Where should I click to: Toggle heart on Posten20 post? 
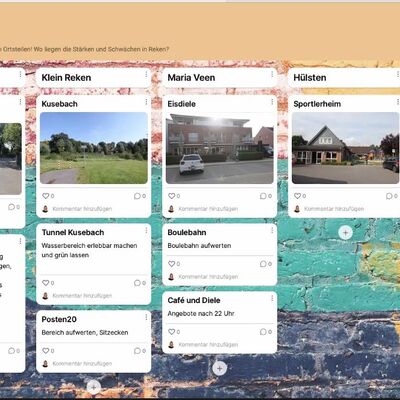[46, 351]
